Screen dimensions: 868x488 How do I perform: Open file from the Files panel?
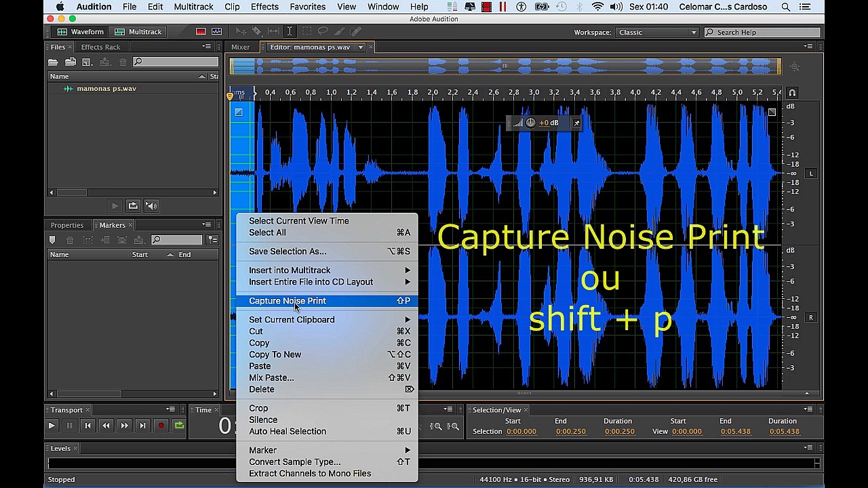tap(53, 62)
